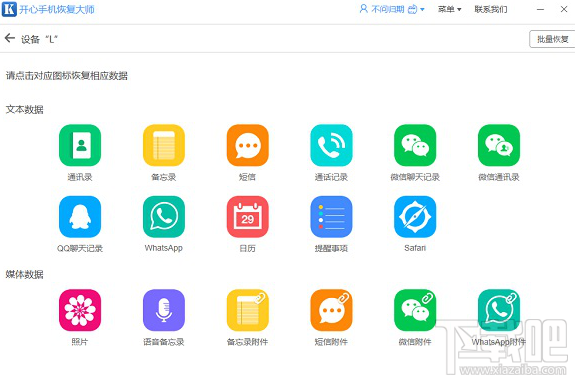Image resolution: width=575 pixels, height=380 pixels.
Task: Click the 请点击对应图标恢复相应数据 instruction text
Action: [67, 76]
